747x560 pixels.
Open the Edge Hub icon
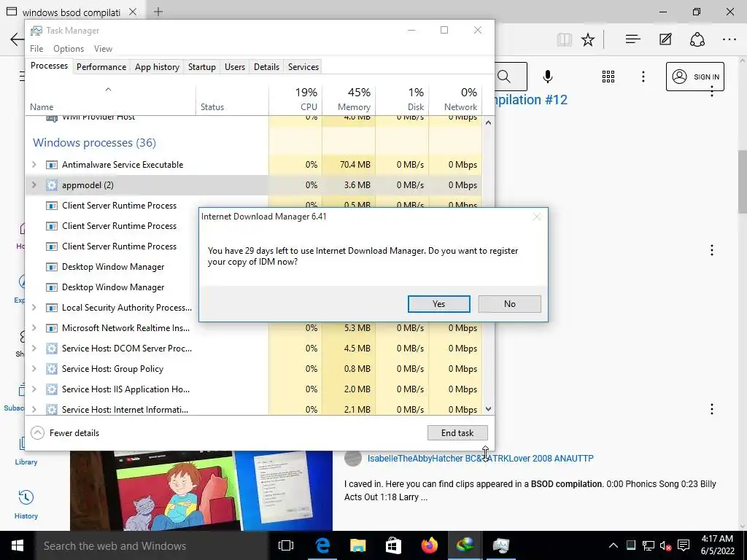click(x=632, y=39)
